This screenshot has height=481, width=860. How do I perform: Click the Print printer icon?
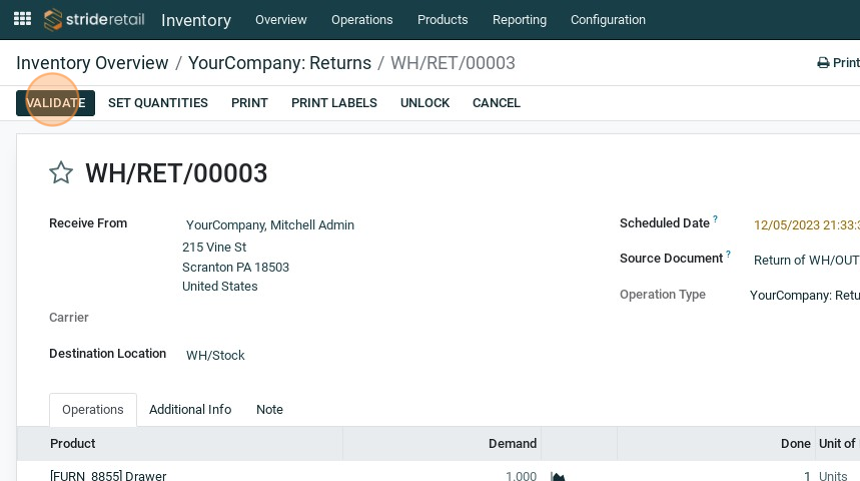point(823,63)
